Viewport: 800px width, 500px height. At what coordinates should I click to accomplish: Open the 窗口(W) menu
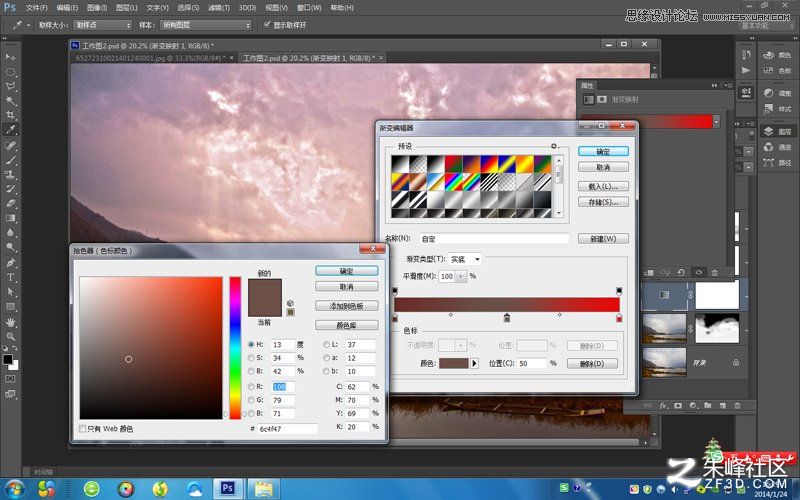[x=309, y=8]
